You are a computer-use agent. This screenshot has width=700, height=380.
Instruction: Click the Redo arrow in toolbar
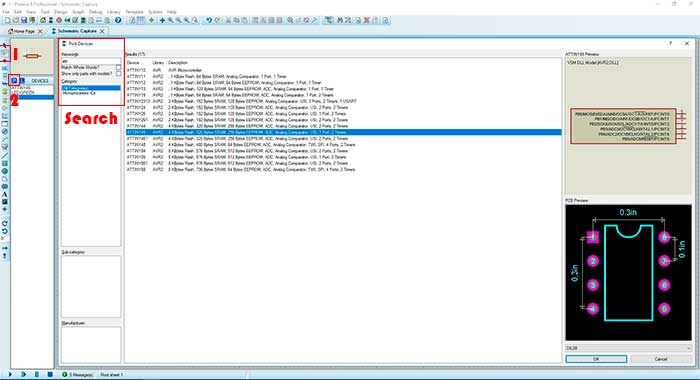[x=217, y=21]
